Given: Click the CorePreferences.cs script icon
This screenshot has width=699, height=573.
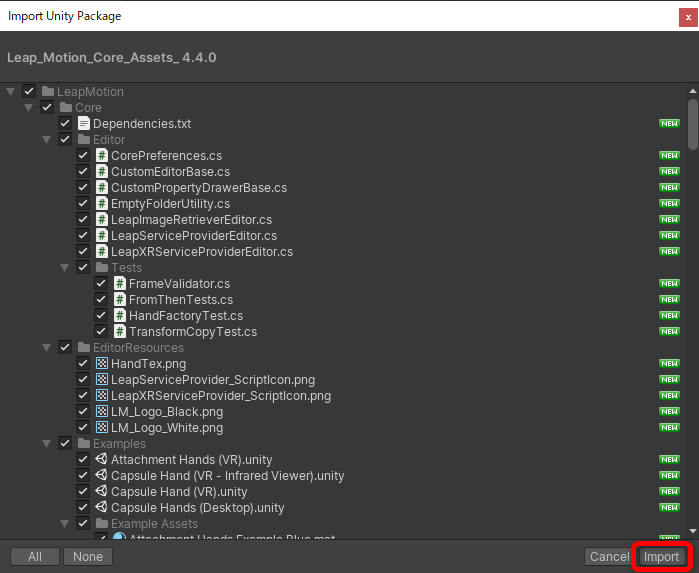Looking at the screenshot, I should pyautogui.click(x=102, y=156).
